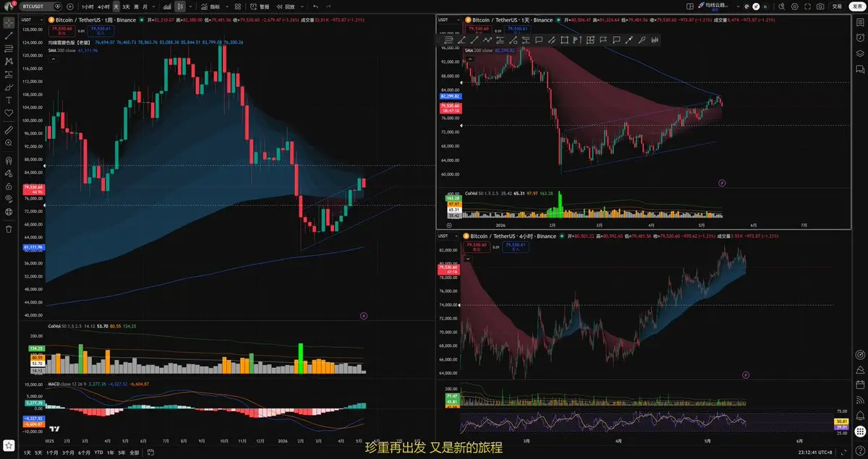Select the ruler measure tool

pos(9,131)
